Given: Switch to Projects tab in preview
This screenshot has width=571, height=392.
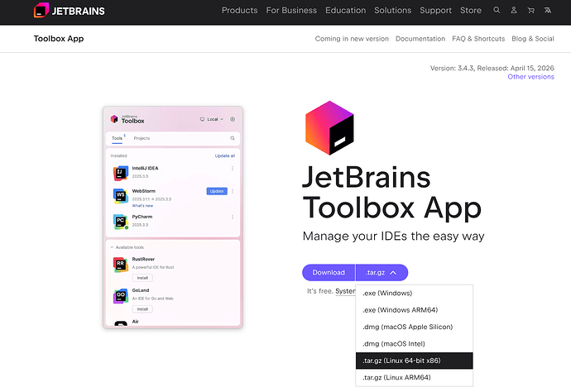Looking at the screenshot, I should 142,138.
